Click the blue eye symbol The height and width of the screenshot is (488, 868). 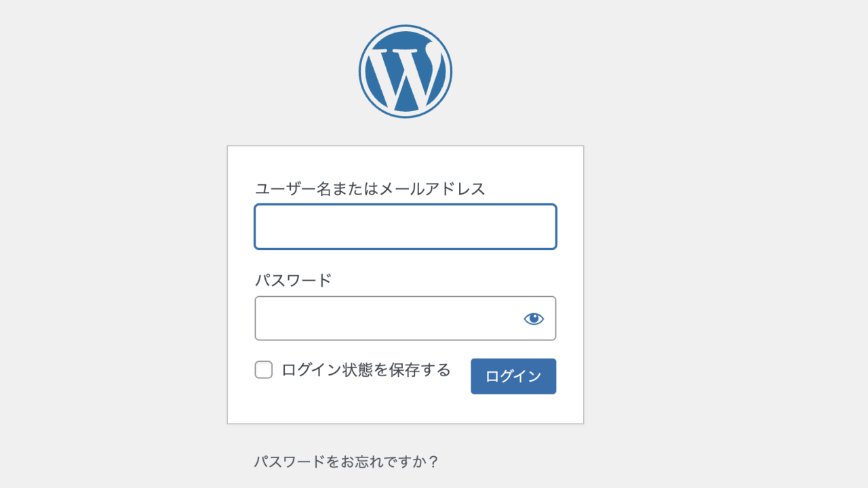(534, 319)
